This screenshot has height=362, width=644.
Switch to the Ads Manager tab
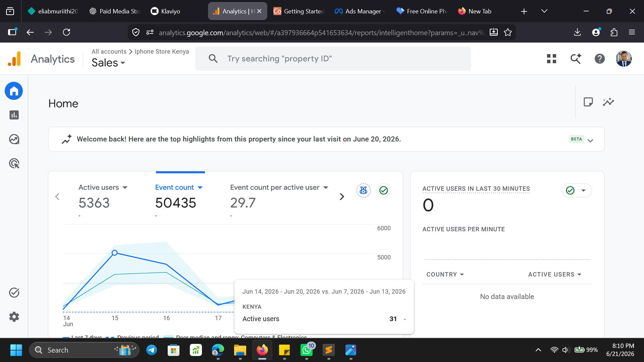[360, 11]
